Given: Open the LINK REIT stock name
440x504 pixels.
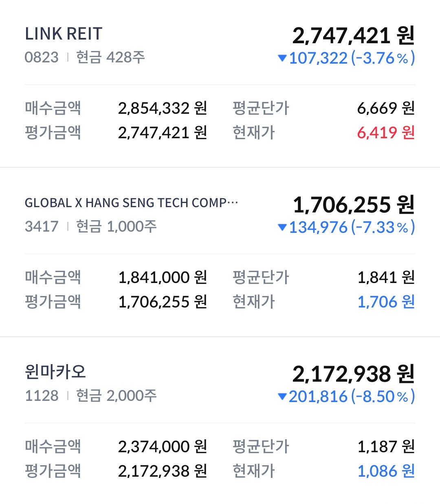Looking at the screenshot, I should 64,34.
